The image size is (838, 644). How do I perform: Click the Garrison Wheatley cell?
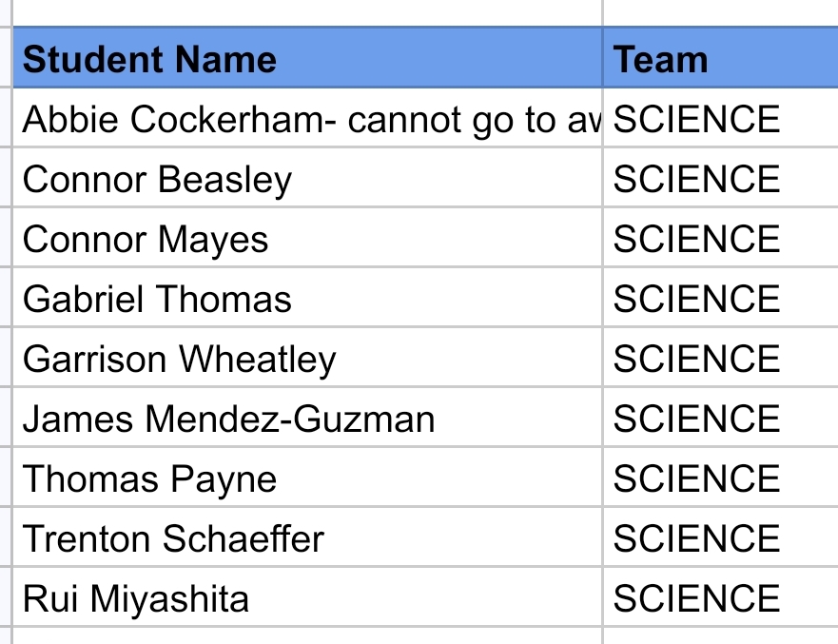[307, 359]
